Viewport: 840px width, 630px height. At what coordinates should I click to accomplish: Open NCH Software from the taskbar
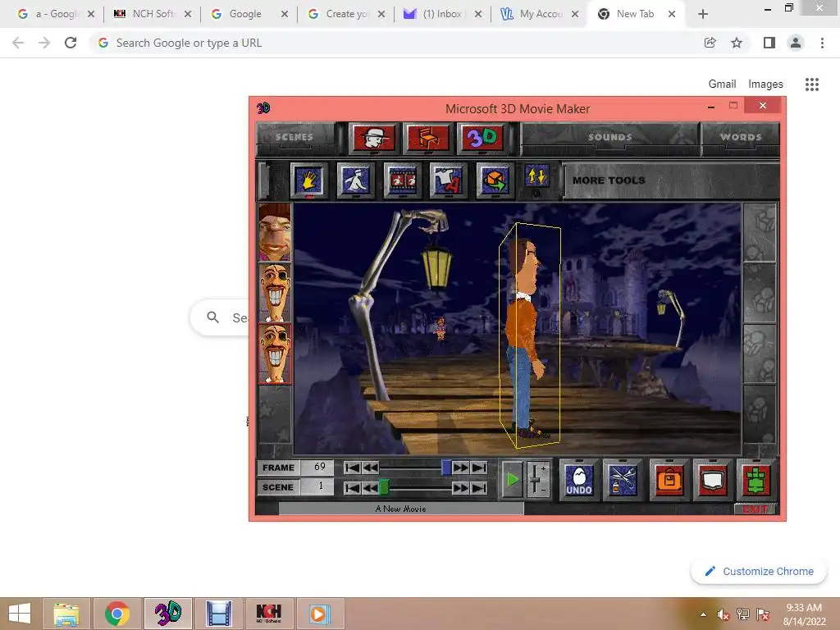[x=268, y=614]
